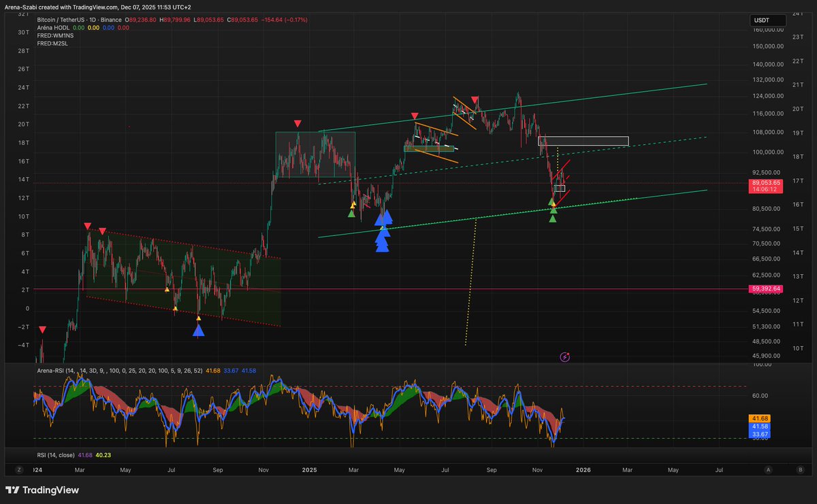Click the -4 T left scale label
This screenshot has width=817, height=504.
(23, 345)
